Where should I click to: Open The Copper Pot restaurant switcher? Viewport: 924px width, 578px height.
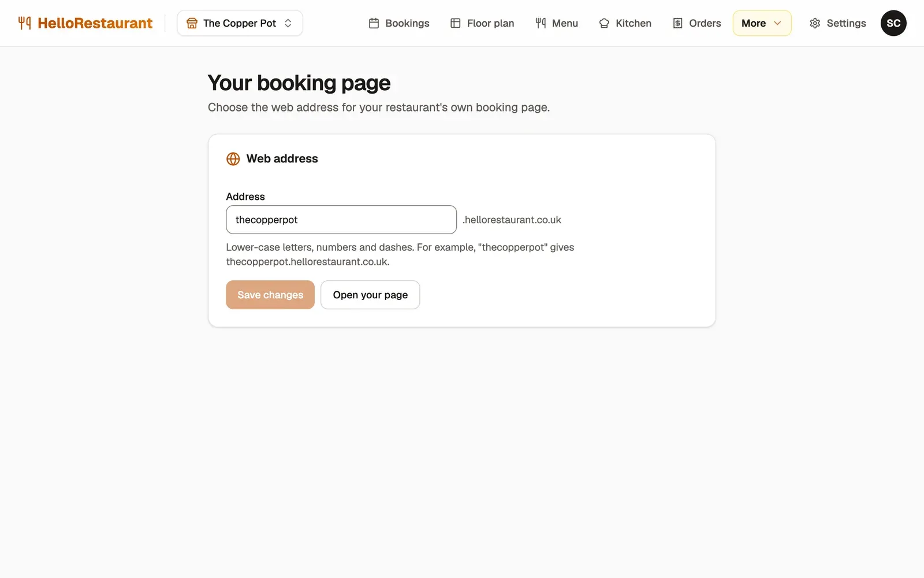tap(240, 23)
